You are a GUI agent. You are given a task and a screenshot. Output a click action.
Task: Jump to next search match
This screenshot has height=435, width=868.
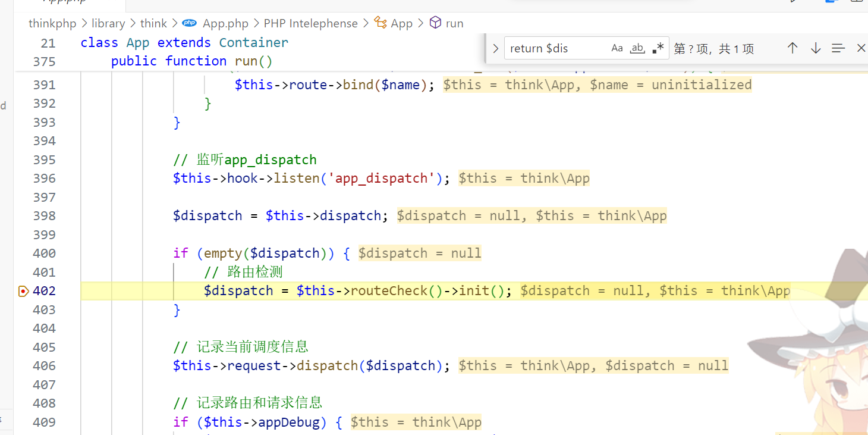coord(816,48)
